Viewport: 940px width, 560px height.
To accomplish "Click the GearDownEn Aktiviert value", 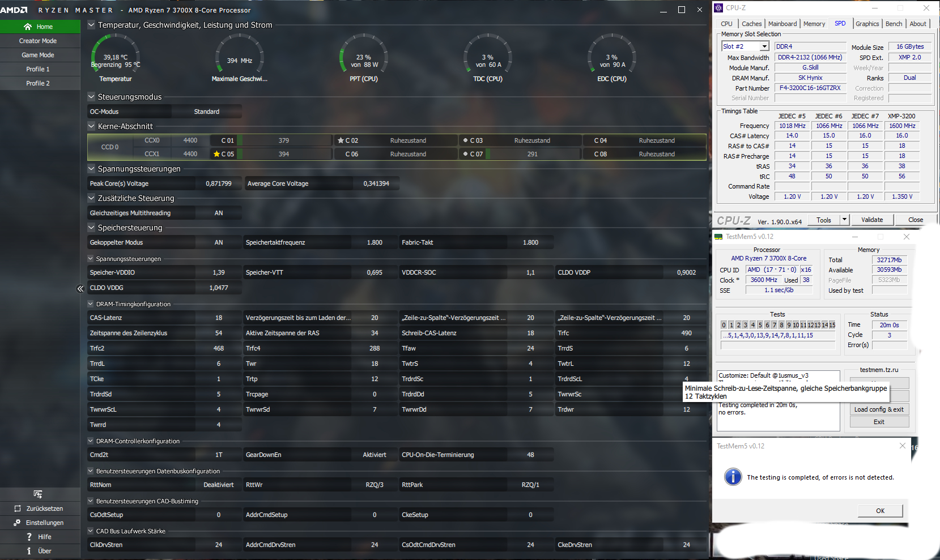I will (x=375, y=455).
